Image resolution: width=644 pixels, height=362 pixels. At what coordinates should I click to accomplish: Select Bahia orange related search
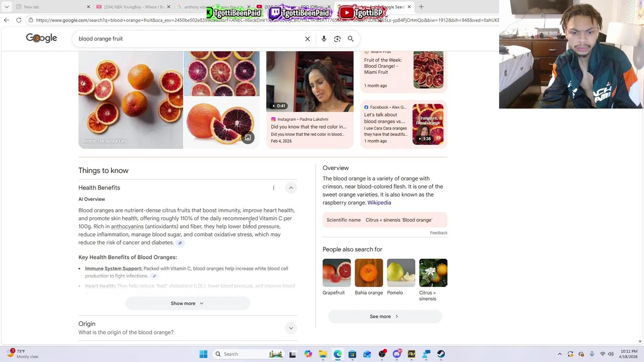pyautogui.click(x=369, y=277)
